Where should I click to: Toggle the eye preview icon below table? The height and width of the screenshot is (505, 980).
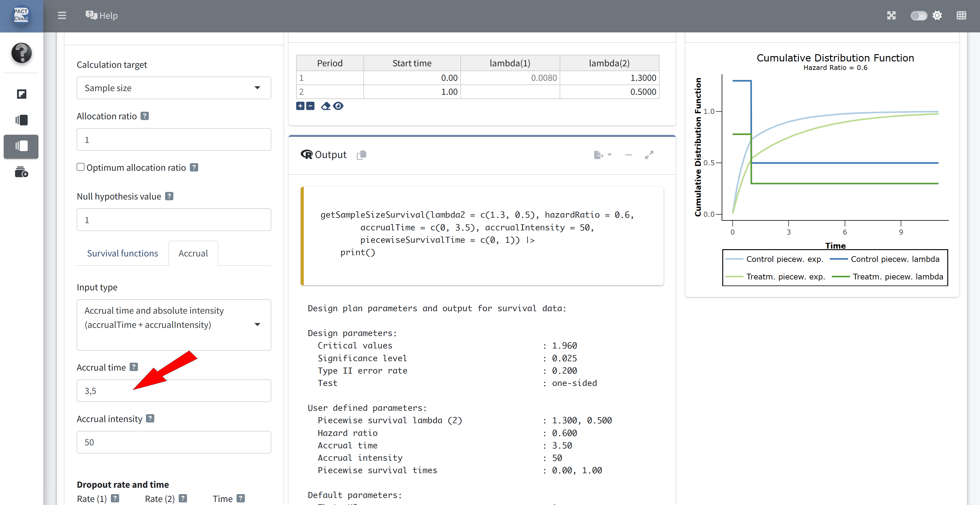338,106
